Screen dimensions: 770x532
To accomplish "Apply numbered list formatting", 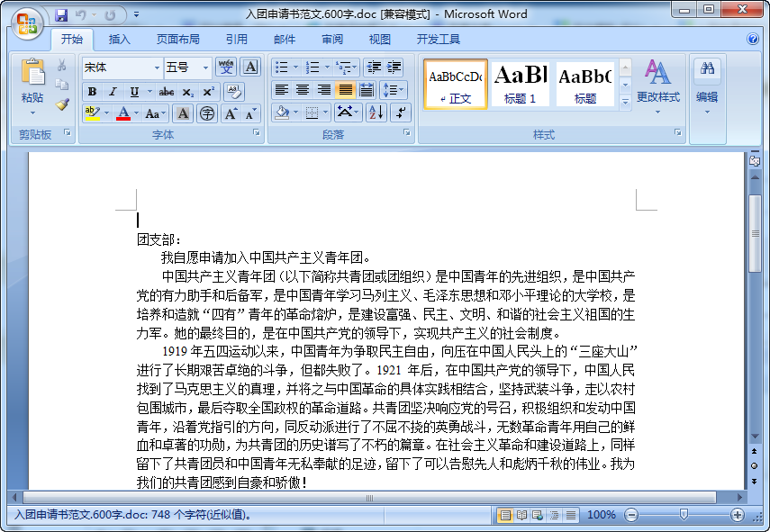I will [312, 68].
